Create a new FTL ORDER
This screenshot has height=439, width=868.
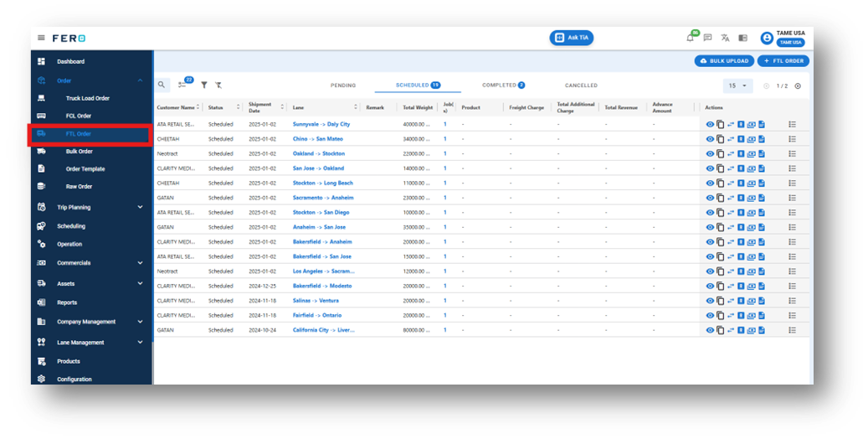(x=783, y=61)
